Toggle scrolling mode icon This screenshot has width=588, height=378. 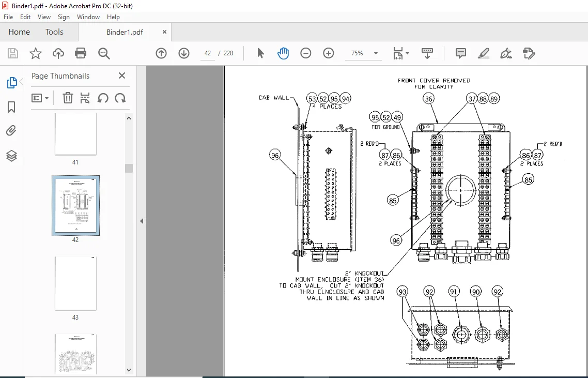pos(427,53)
